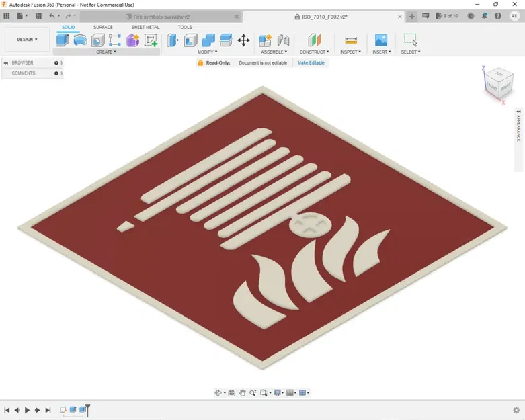Select the Rectangular Pattern tool
Screen dimensions: 525x420
[115, 40]
